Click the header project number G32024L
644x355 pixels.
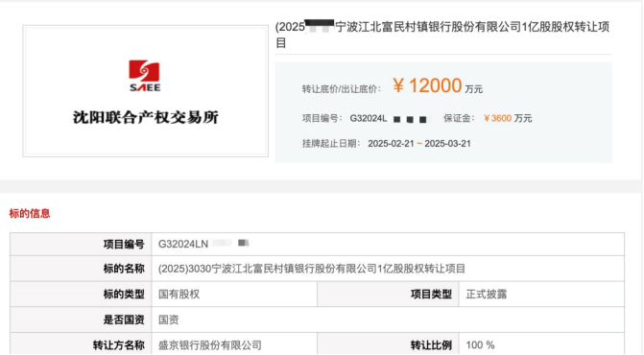point(369,119)
